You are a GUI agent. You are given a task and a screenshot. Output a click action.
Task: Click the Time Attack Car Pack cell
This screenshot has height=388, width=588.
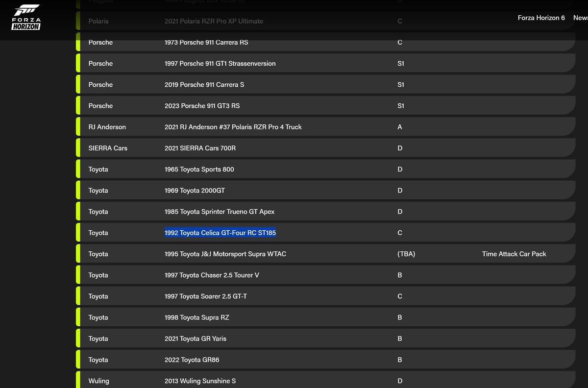(514, 254)
